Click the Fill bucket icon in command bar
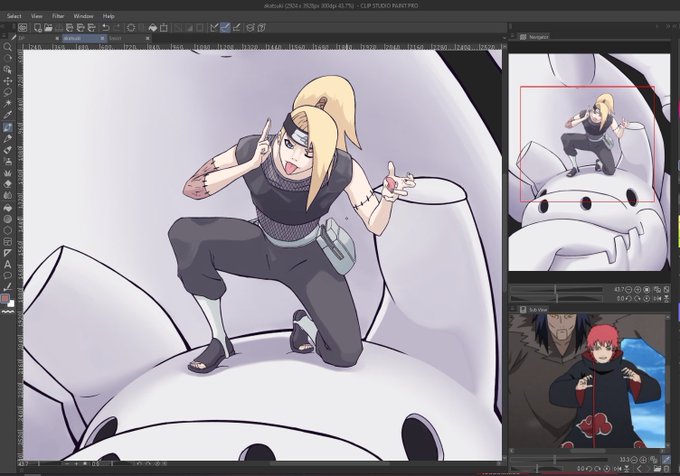Image resolution: width=680 pixels, height=476 pixels. 153,28
